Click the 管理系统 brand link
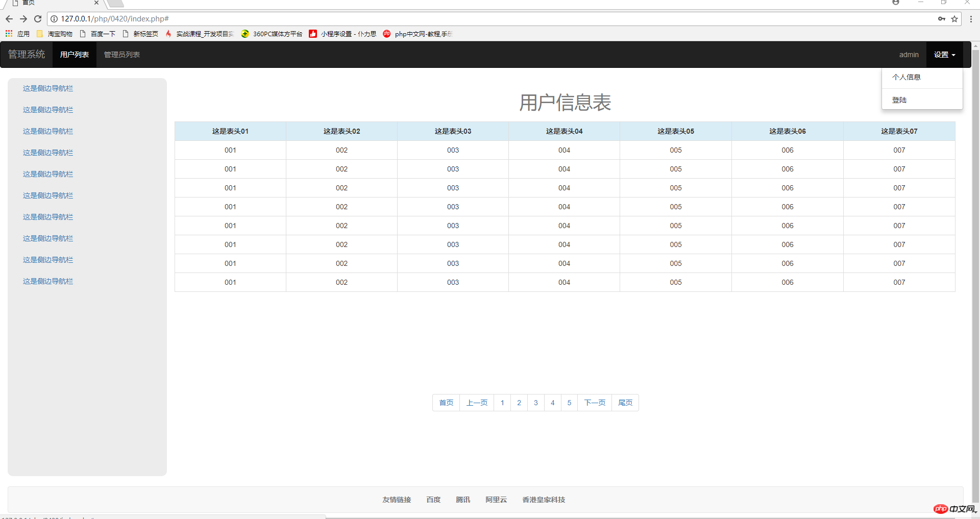Image resolution: width=980 pixels, height=519 pixels. (27, 55)
